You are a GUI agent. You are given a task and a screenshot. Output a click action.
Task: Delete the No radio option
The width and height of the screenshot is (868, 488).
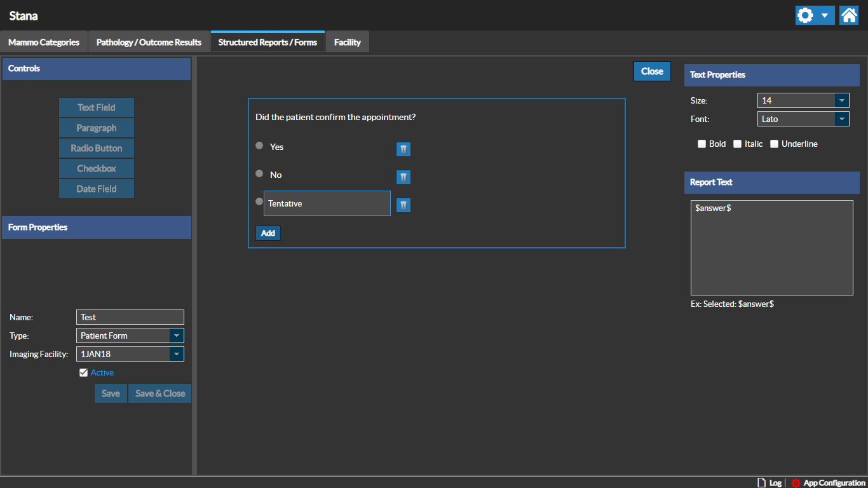(x=403, y=177)
